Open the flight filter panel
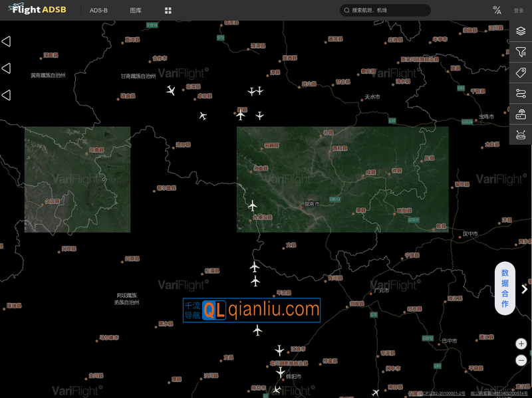This screenshot has width=532, height=398. tap(521, 52)
